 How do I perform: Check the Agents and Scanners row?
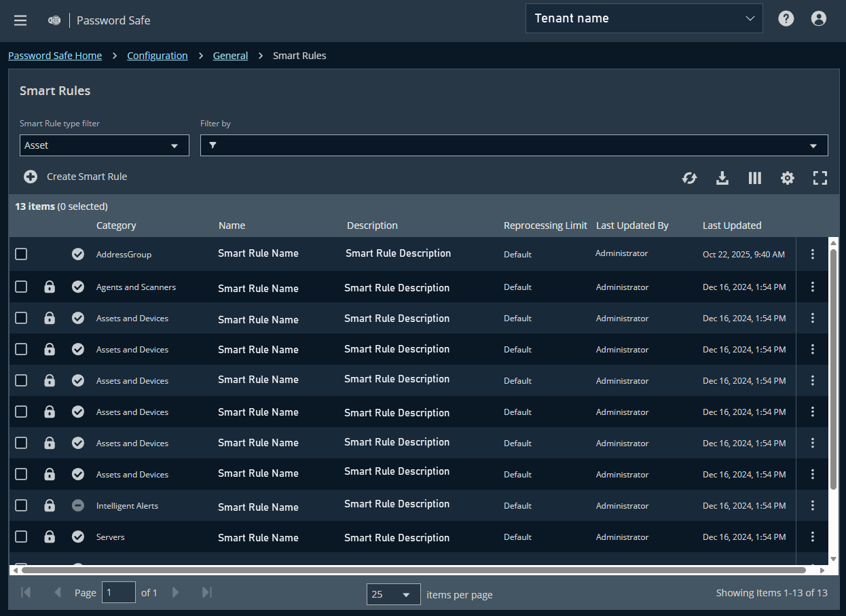coord(21,287)
